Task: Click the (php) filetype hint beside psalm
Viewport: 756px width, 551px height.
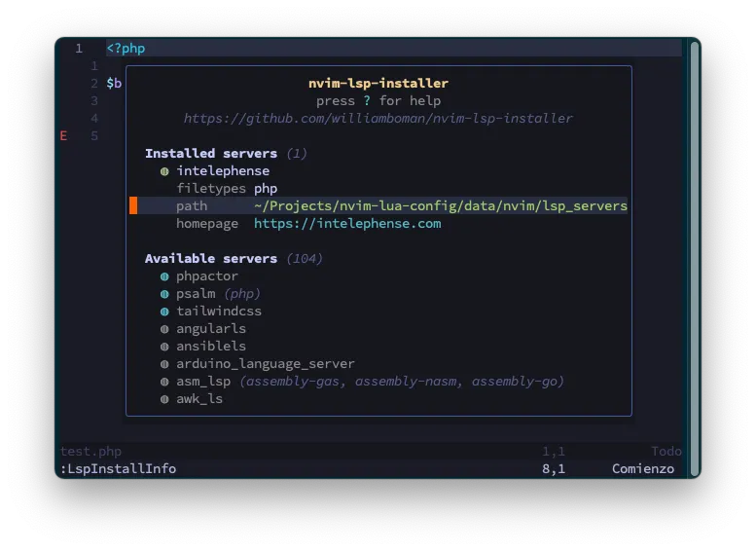Action: [242, 293]
